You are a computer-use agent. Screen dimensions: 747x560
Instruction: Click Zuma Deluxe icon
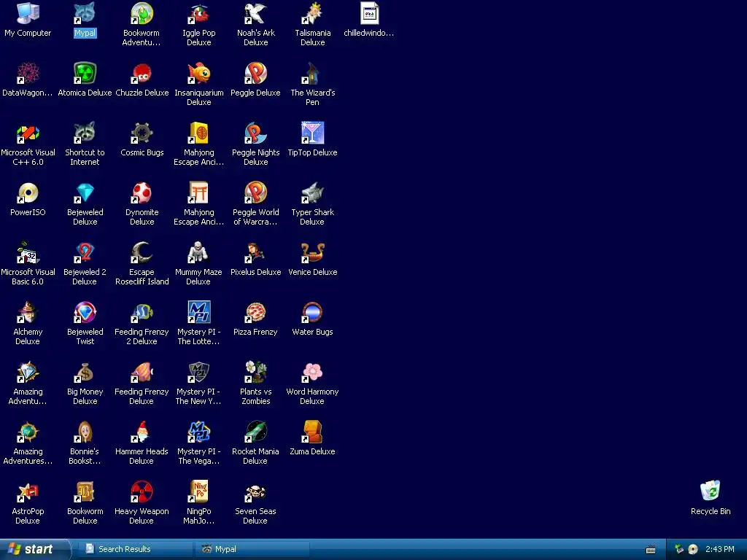(312, 432)
